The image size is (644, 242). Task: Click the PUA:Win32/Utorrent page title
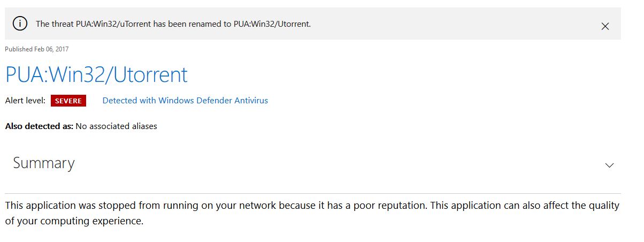pyautogui.click(x=96, y=74)
